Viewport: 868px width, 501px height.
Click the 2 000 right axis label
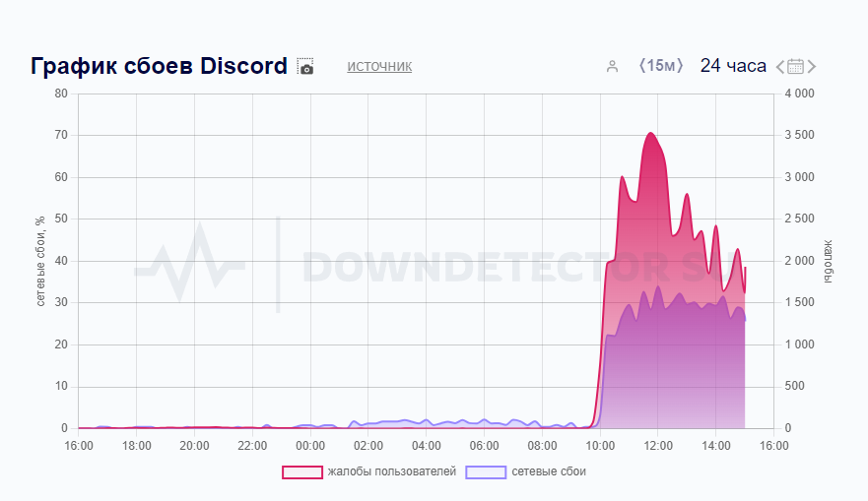coord(799,261)
